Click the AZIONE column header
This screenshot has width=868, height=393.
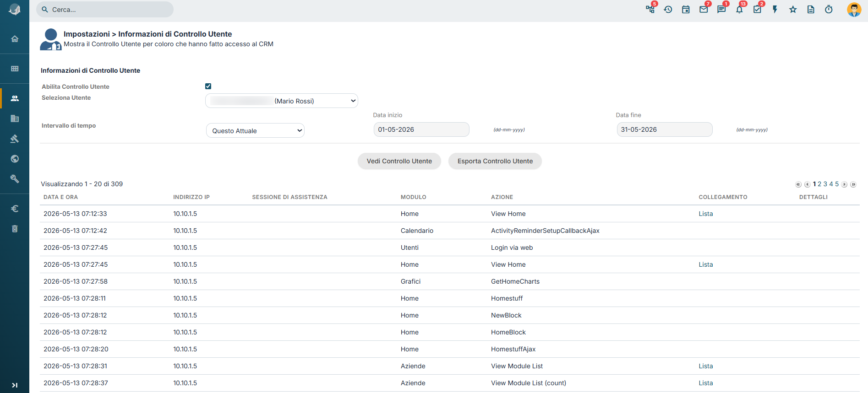(502, 197)
